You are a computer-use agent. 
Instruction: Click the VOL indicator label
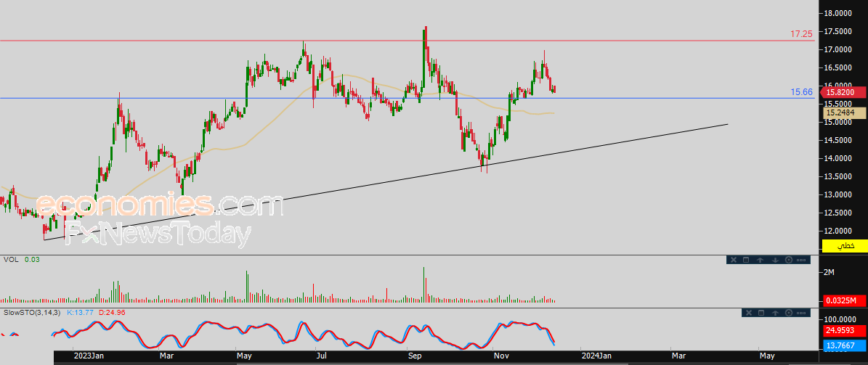11,259
